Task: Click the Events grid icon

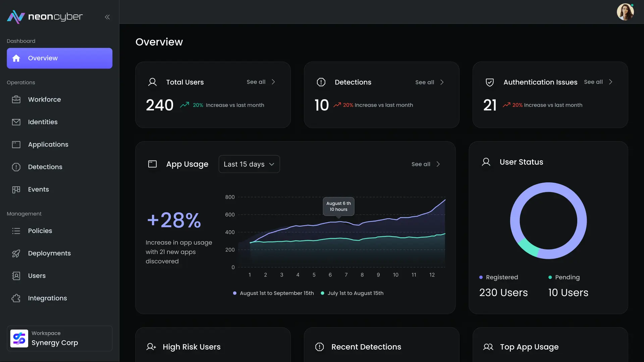Action: pos(16,189)
